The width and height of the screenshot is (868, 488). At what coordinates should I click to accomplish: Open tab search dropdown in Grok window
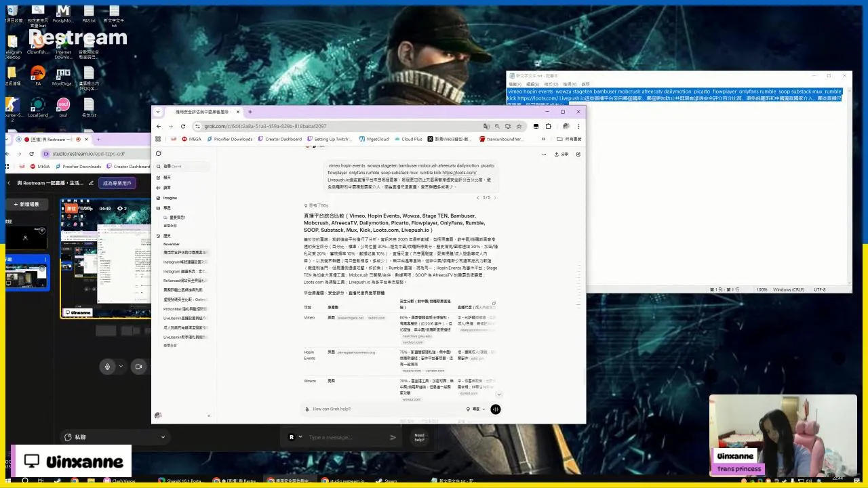(x=158, y=112)
